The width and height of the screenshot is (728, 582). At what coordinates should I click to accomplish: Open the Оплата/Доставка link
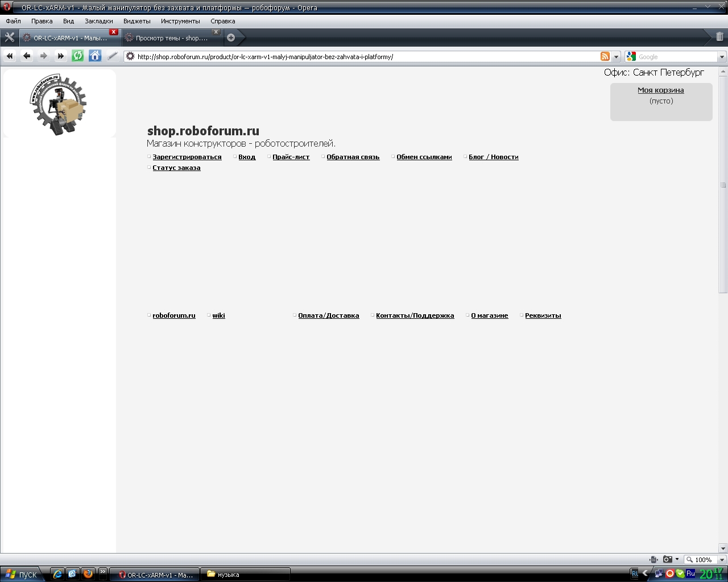(x=329, y=315)
